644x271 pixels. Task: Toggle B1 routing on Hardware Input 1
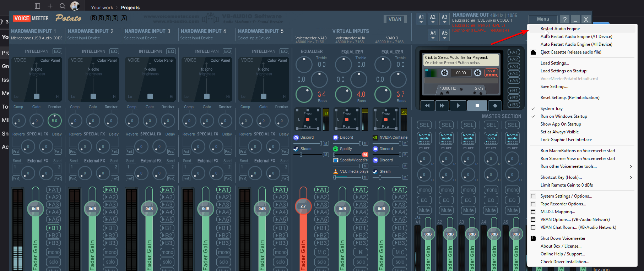tap(53, 228)
